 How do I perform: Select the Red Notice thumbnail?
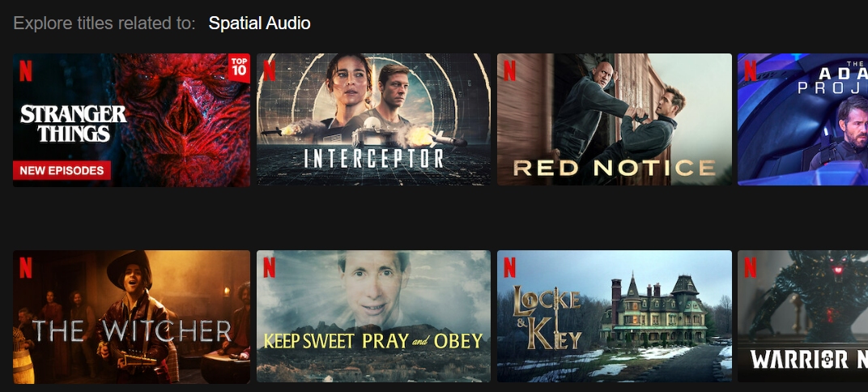pos(615,120)
